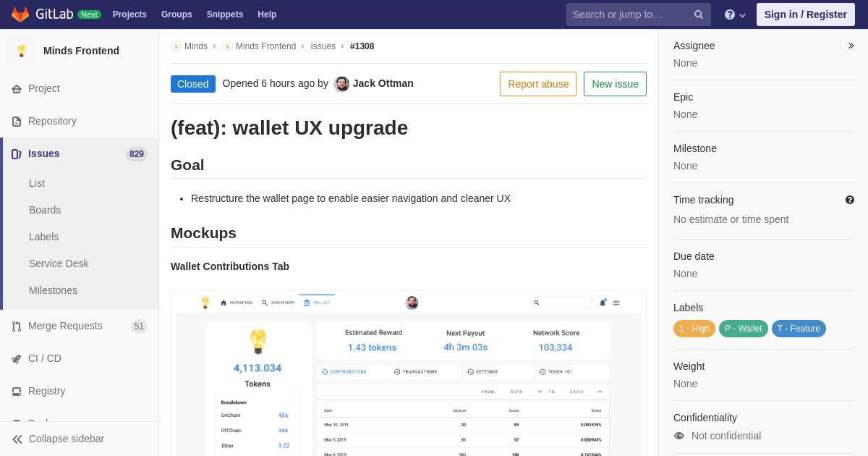Screen dimensions: 868x456
Task: Click the search magnifier icon
Action: click(699, 14)
